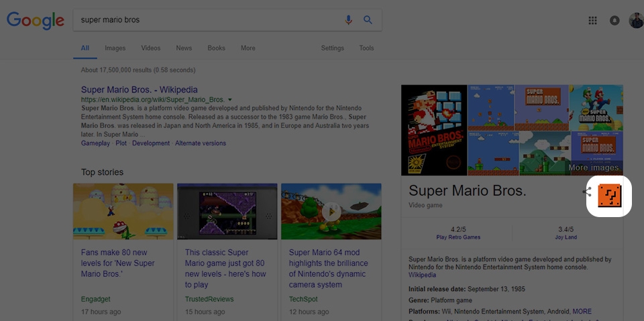The image size is (644, 321).
Task: Switch to the News tab
Action: coord(184,48)
